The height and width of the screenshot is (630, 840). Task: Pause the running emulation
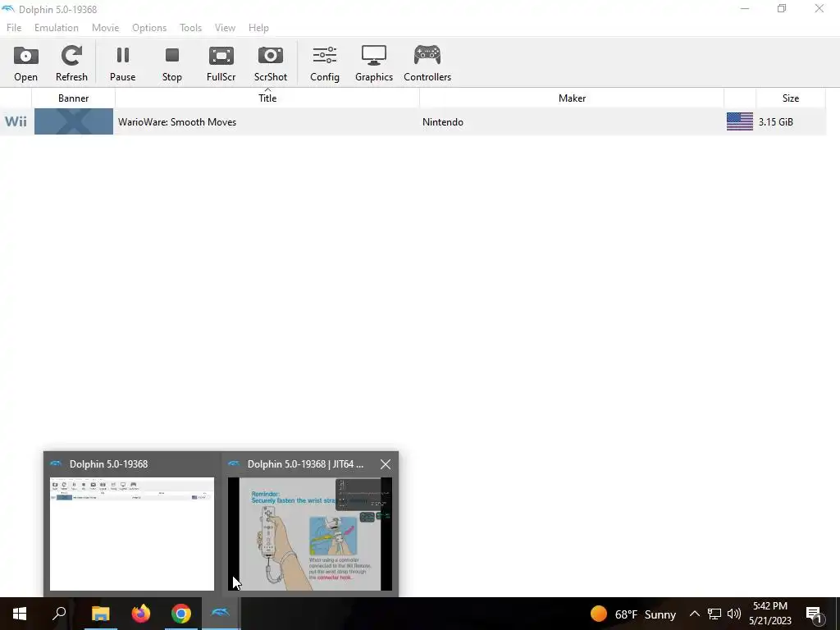click(123, 63)
